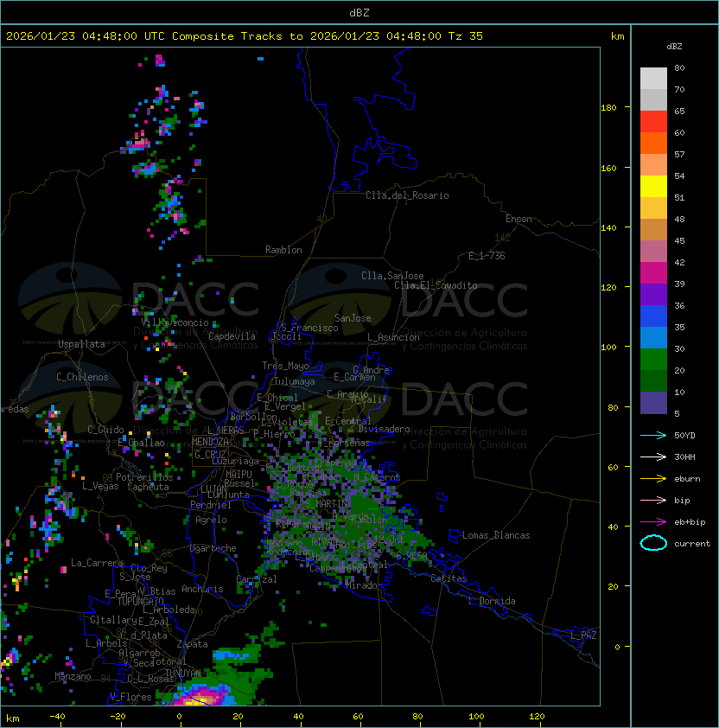Select the purple 10 dBZ color swatch

(653, 403)
